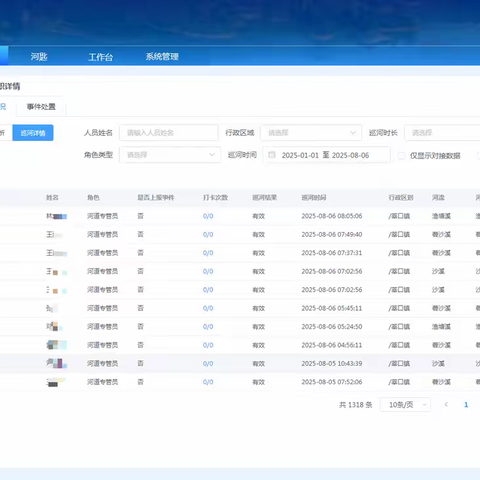Open 0/0 link in the 07:37:31 row
The height and width of the screenshot is (480, 480).
point(208,253)
